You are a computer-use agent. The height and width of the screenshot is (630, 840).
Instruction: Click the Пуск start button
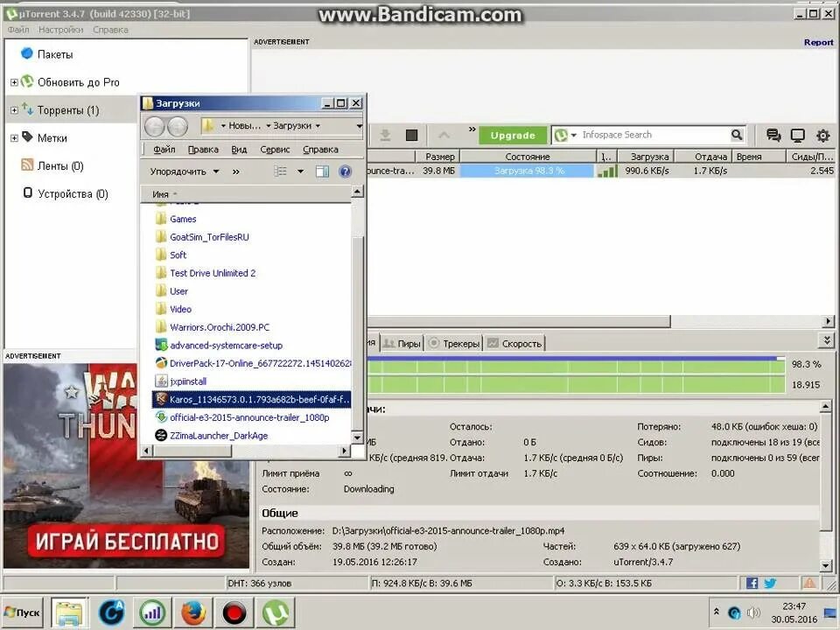click(22, 612)
